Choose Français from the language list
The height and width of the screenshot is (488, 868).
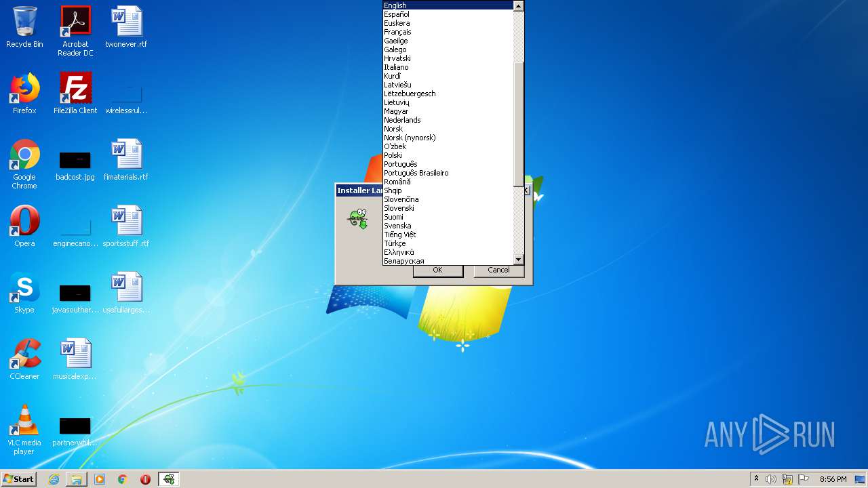[x=448, y=32]
